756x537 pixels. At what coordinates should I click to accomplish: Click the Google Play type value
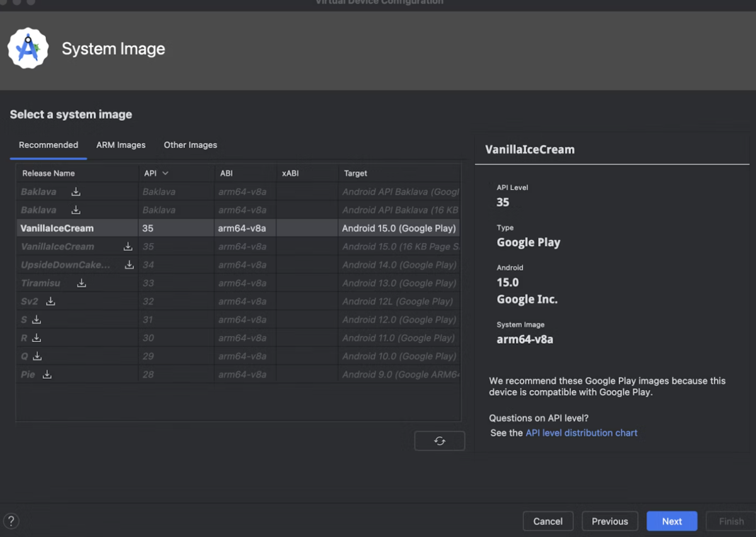coord(529,242)
